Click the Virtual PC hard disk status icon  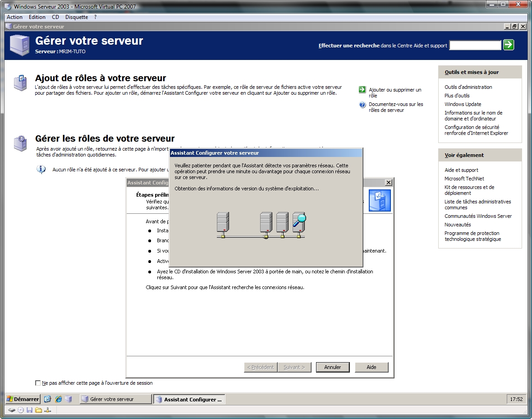click(x=12, y=410)
